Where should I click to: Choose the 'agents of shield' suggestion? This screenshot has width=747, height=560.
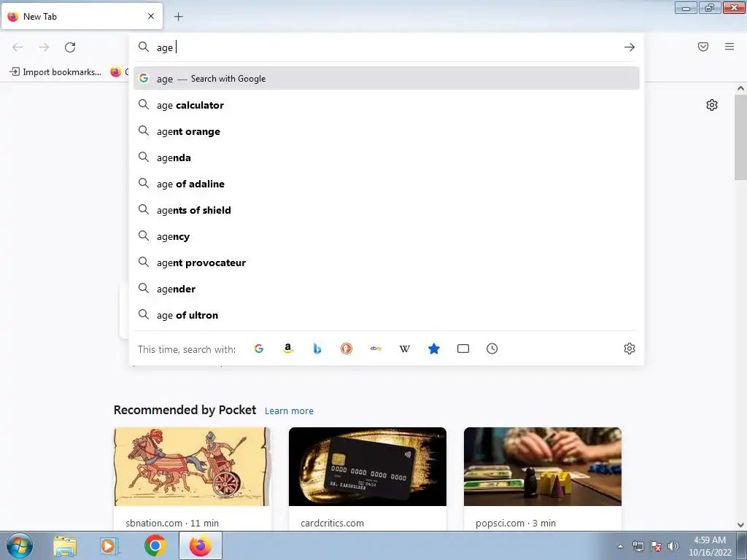[387, 210]
